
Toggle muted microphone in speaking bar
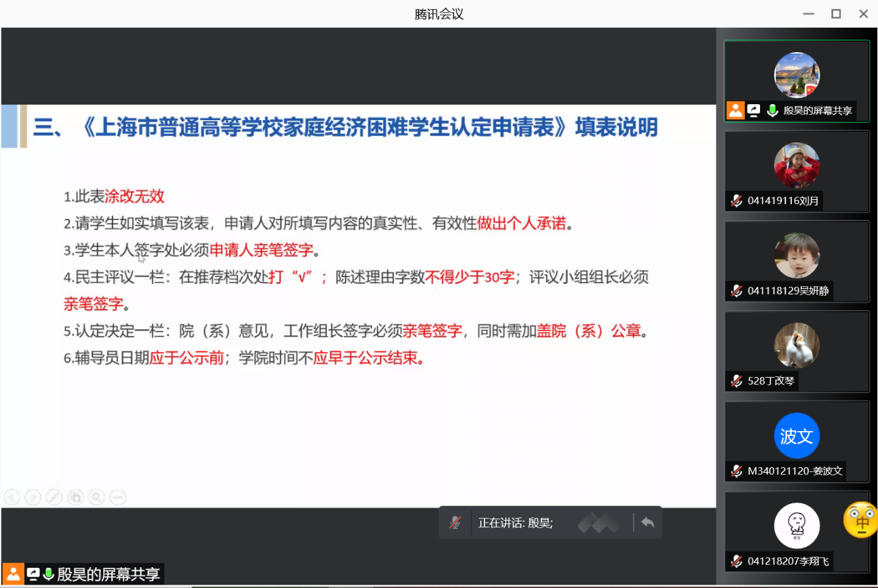click(x=455, y=523)
